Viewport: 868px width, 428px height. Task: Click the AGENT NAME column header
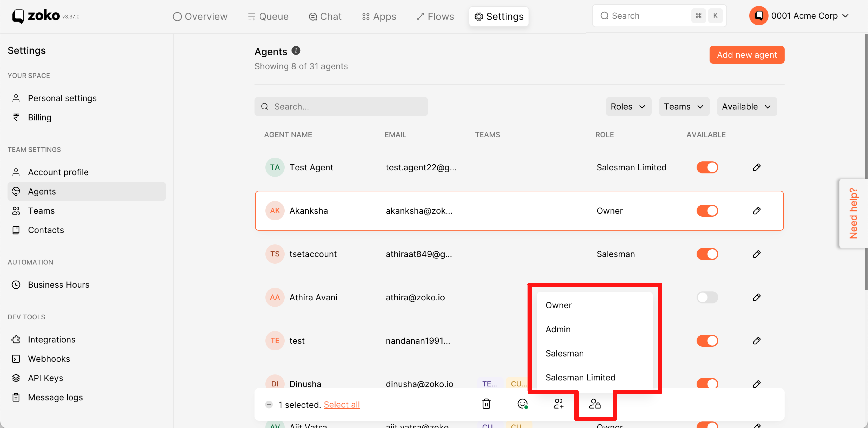pos(288,135)
